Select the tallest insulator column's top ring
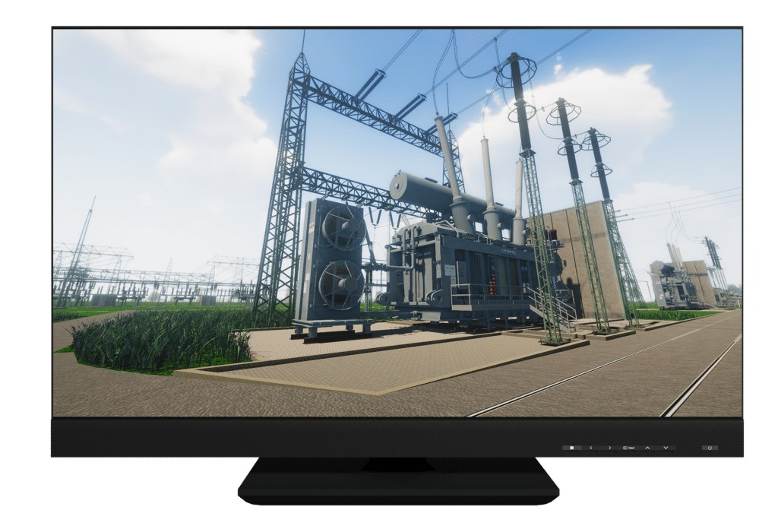The image size is (778, 532). [516, 74]
